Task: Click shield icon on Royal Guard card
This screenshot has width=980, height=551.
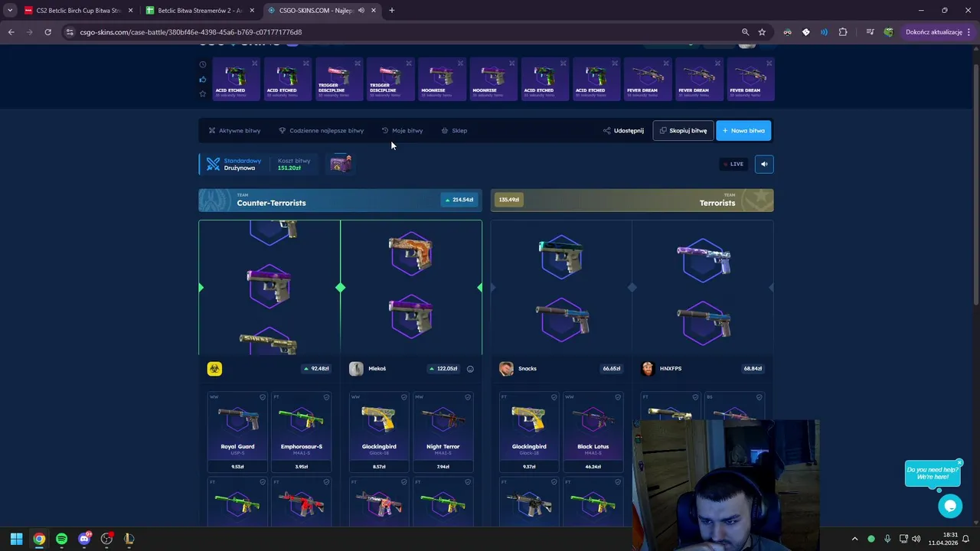Action: pos(262,397)
